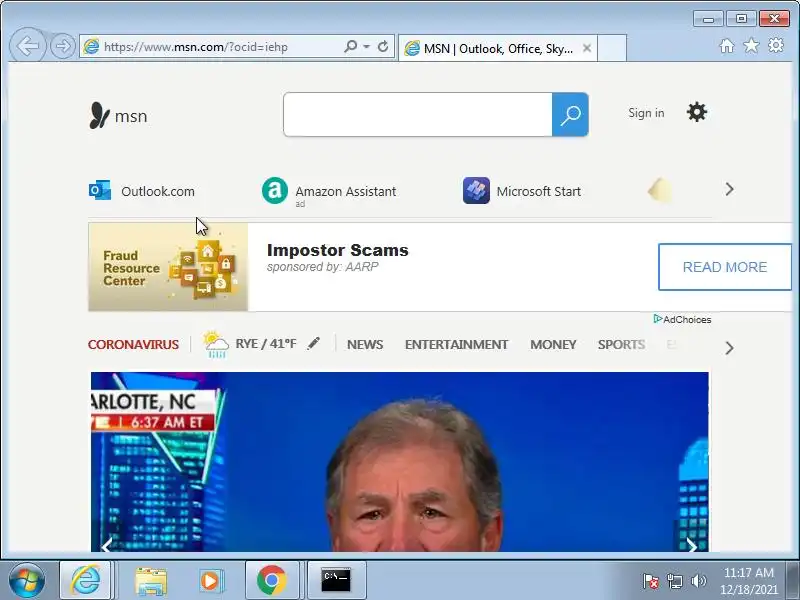Switch to Command Prompt taskbar window
Screen dimensions: 800x600
[x=336, y=580]
